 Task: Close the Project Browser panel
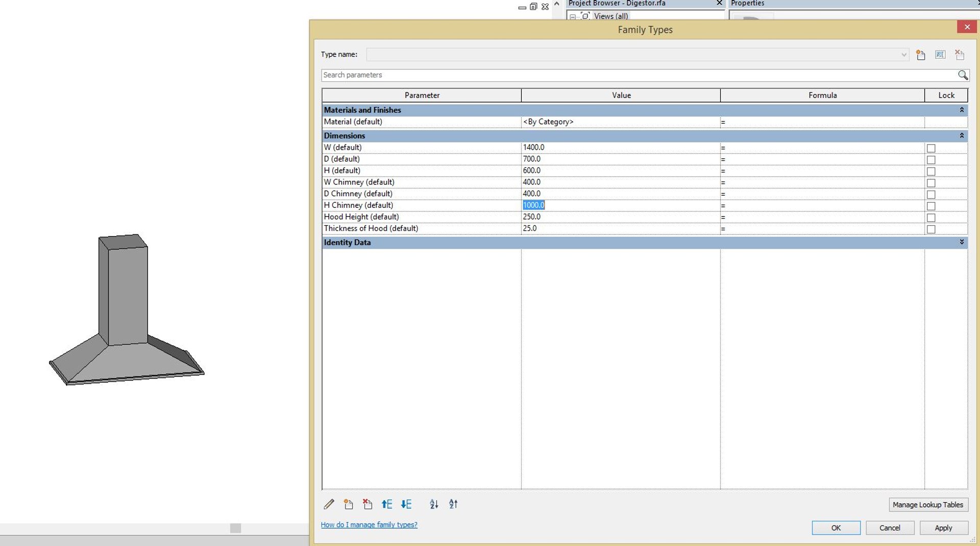click(719, 3)
